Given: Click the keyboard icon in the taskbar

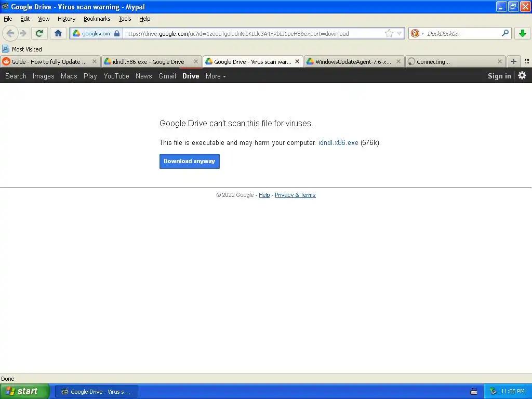Looking at the screenshot, I should [474, 392].
